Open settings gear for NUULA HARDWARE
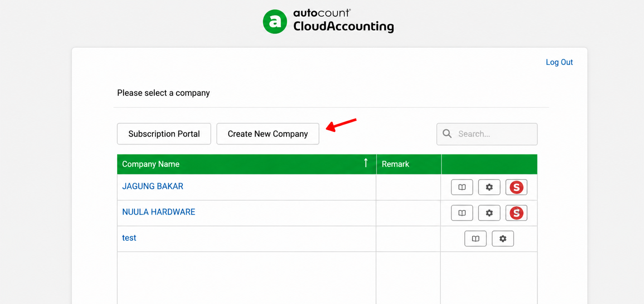 click(489, 213)
